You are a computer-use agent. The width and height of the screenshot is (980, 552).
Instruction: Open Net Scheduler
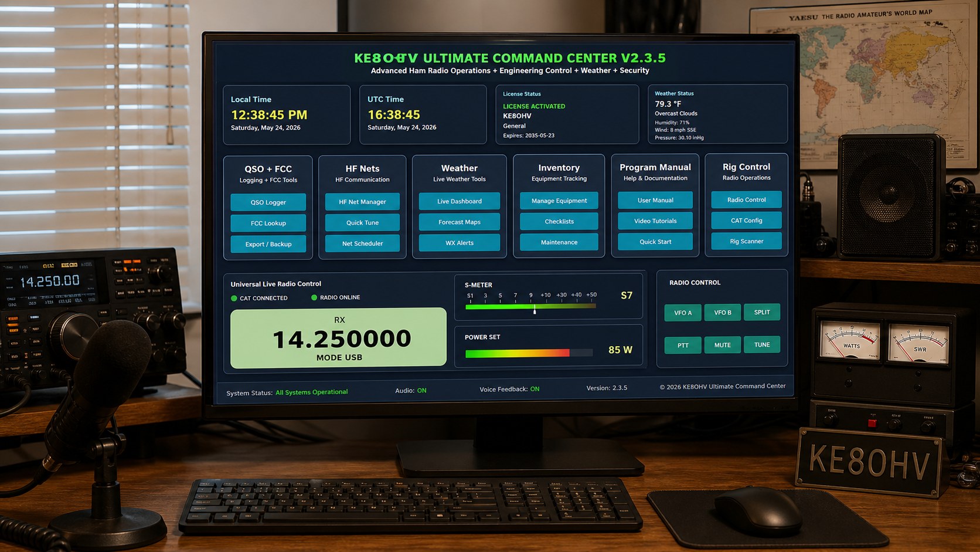tap(362, 243)
